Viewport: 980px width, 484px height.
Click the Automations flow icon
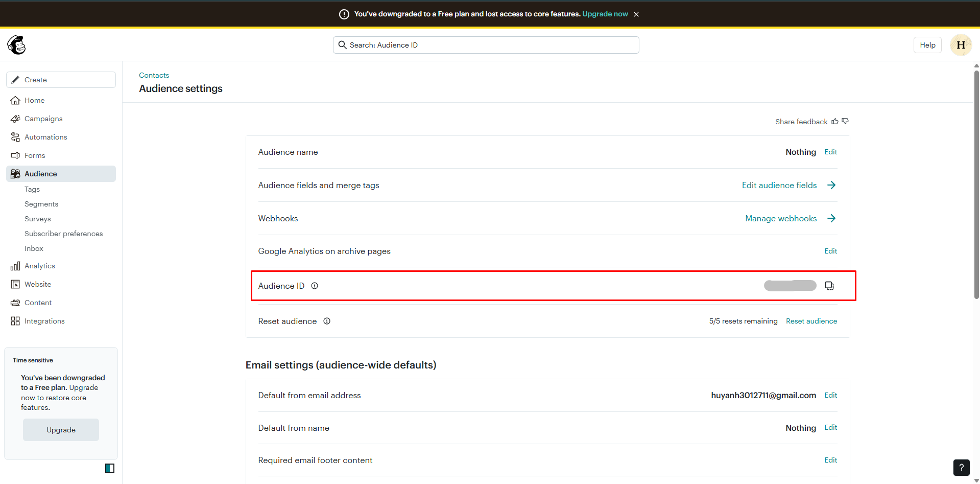click(15, 137)
